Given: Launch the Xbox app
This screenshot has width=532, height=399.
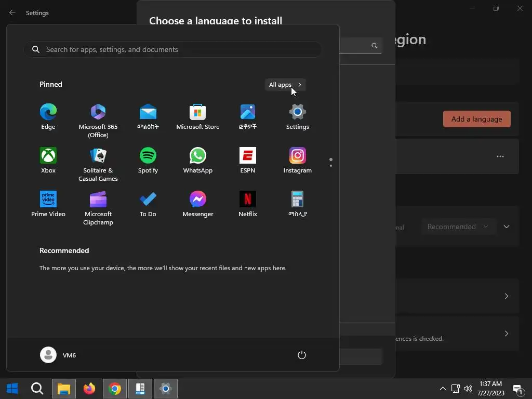Looking at the screenshot, I should tap(48, 161).
